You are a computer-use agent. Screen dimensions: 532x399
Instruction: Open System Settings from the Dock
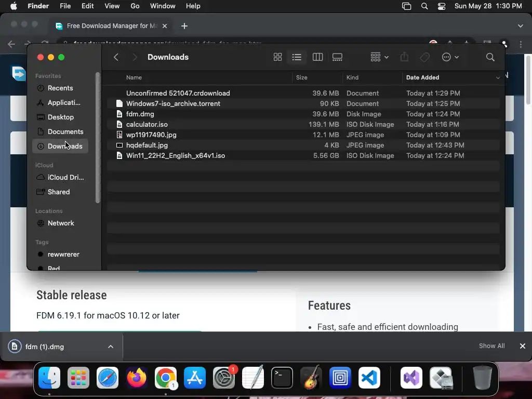pos(224,378)
